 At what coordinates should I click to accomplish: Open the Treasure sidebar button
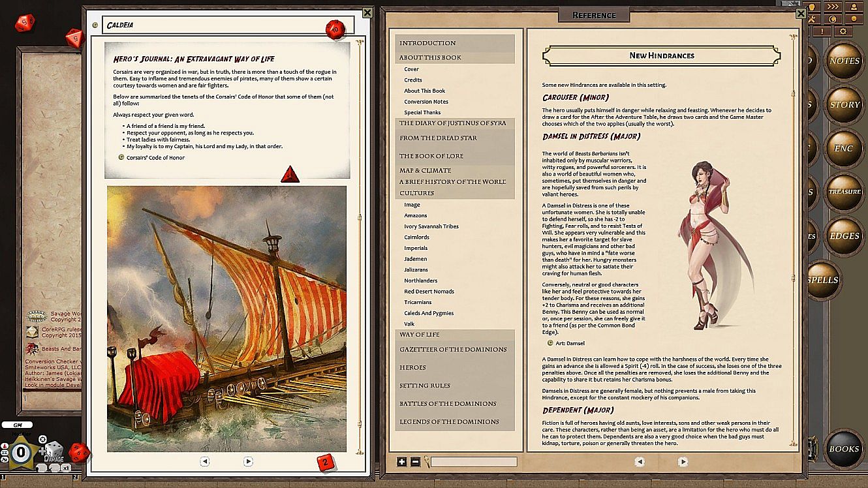click(844, 192)
